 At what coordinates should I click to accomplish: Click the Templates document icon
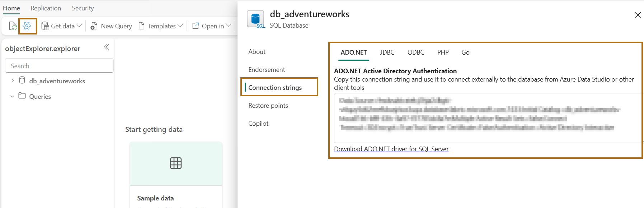(142, 26)
